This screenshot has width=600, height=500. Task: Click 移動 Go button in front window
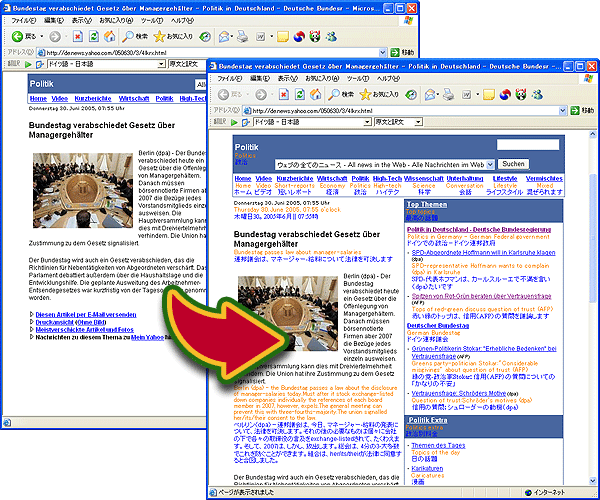pos(582,111)
